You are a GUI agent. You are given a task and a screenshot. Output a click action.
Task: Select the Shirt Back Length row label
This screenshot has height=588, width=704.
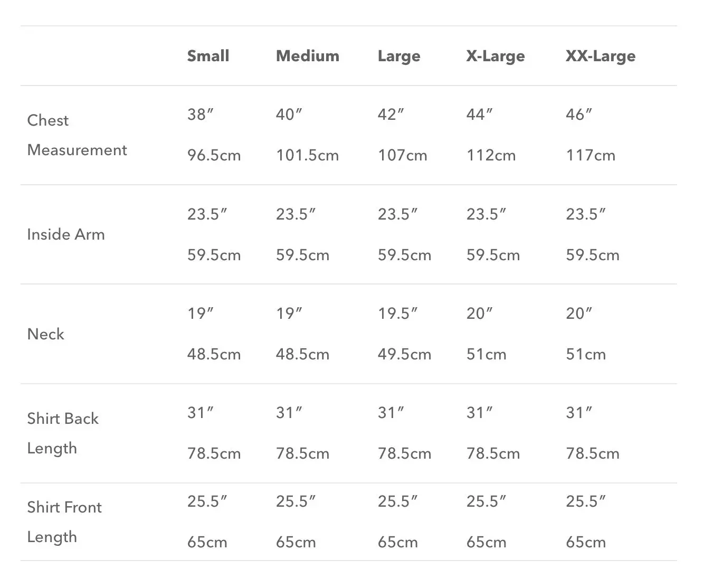click(x=62, y=433)
